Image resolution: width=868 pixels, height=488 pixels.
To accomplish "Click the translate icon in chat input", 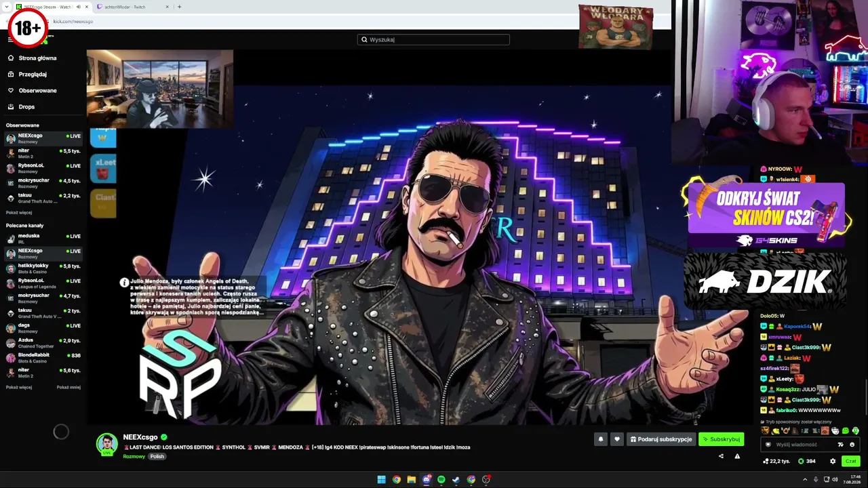I will [x=841, y=445].
